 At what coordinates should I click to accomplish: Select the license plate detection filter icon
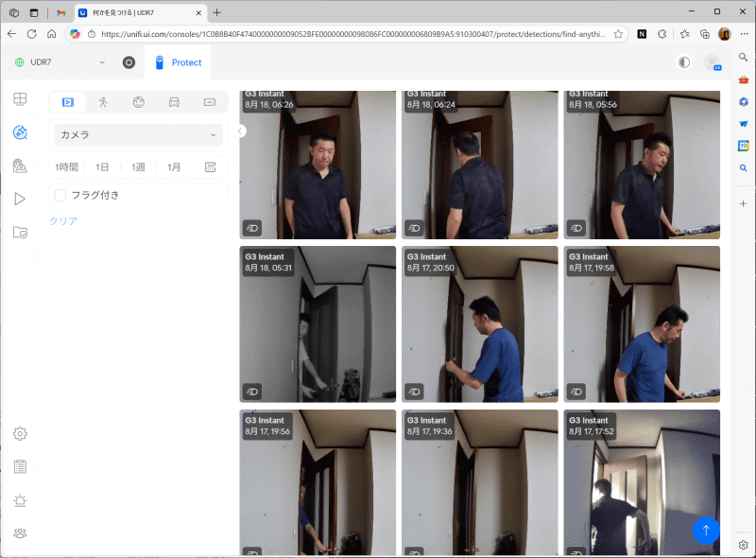(x=210, y=101)
